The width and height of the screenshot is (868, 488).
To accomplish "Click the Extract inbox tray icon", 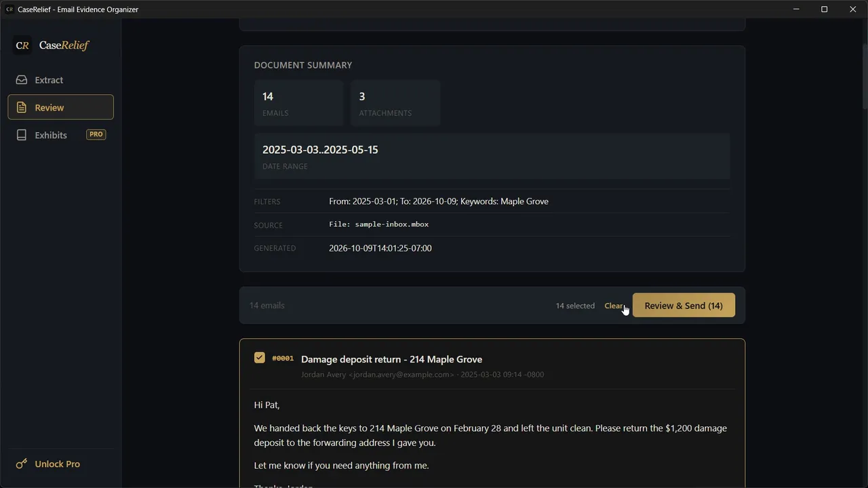I will pyautogui.click(x=22, y=80).
